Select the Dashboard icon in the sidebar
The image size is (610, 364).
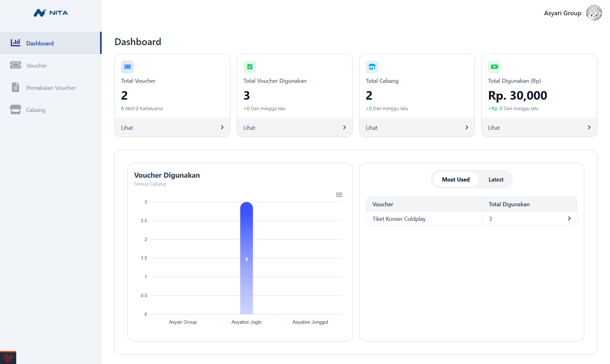tap(16, 43)
